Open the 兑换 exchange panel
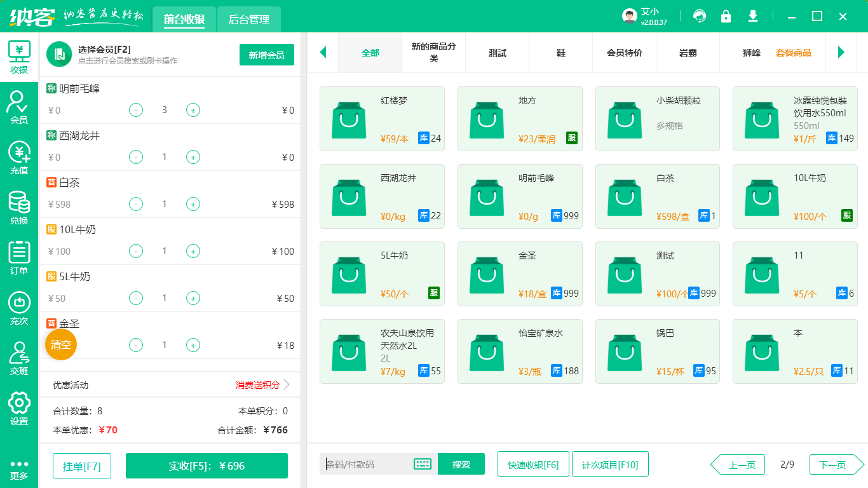Image resolution: width=868 pixels, height=488 pixels. [18, 208]
